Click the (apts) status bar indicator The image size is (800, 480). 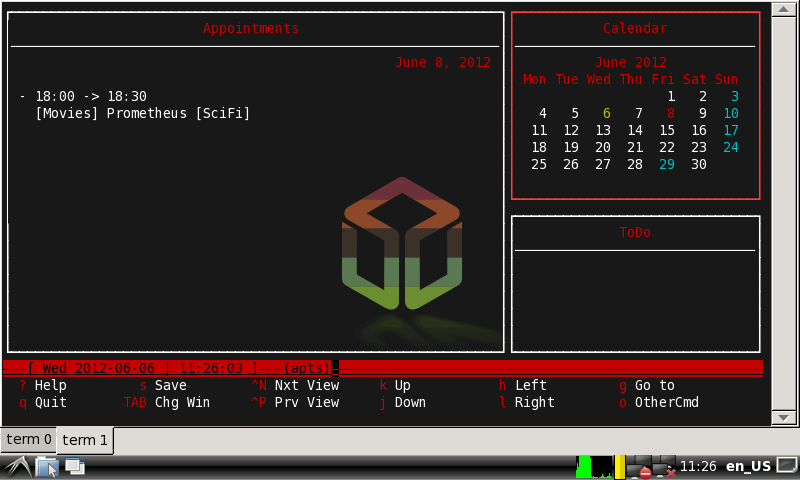tap(307, 368)
